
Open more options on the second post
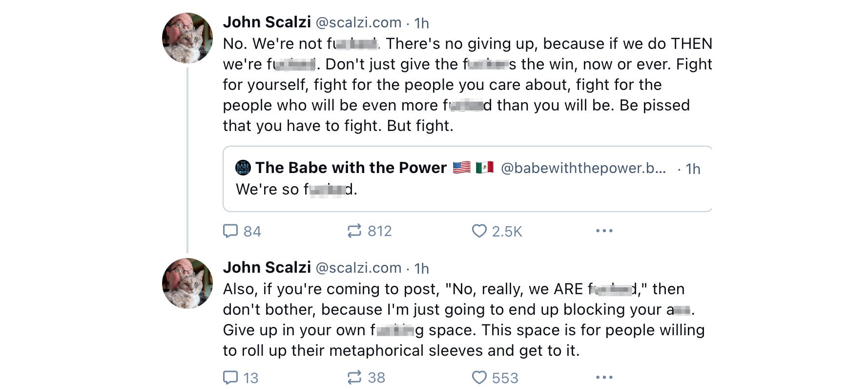coord(604,377)
